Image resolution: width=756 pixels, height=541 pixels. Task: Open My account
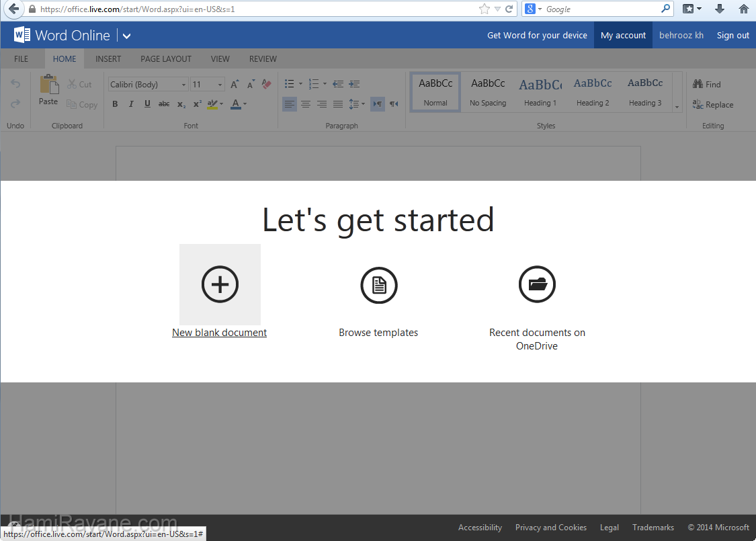click(624, 35)
